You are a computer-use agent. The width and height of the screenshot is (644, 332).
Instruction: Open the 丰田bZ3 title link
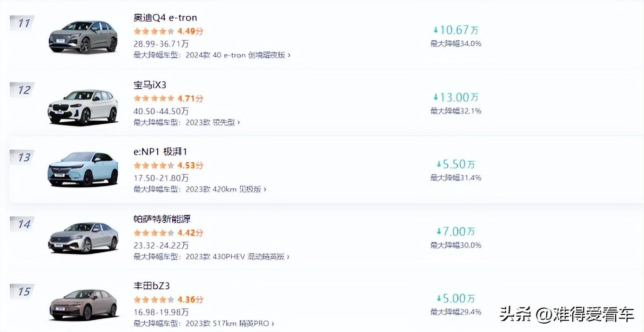(152, 286)
